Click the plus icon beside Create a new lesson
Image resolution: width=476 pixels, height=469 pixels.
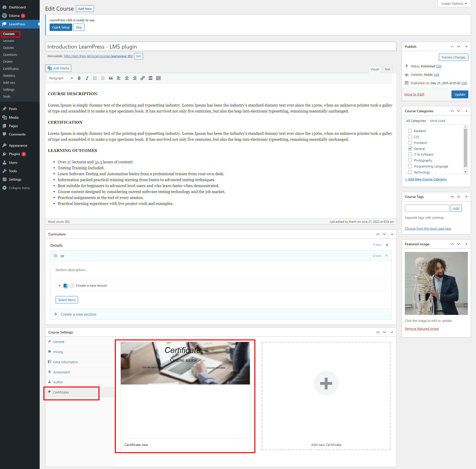(x=59, y=286)
